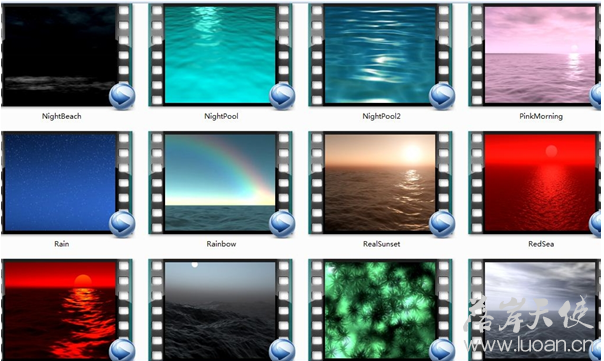Image resolution: width=604 pixels, height=361 pixels.
Task: Click the player badge on RealSunset
Action: (x=442, y=224)
